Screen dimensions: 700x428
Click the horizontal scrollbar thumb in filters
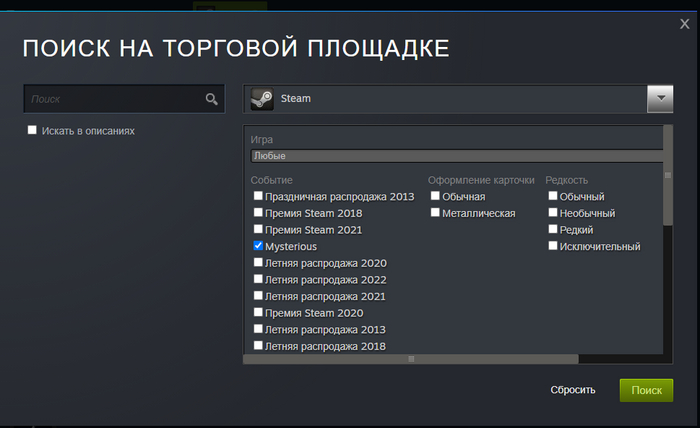[x=411, y=359]
